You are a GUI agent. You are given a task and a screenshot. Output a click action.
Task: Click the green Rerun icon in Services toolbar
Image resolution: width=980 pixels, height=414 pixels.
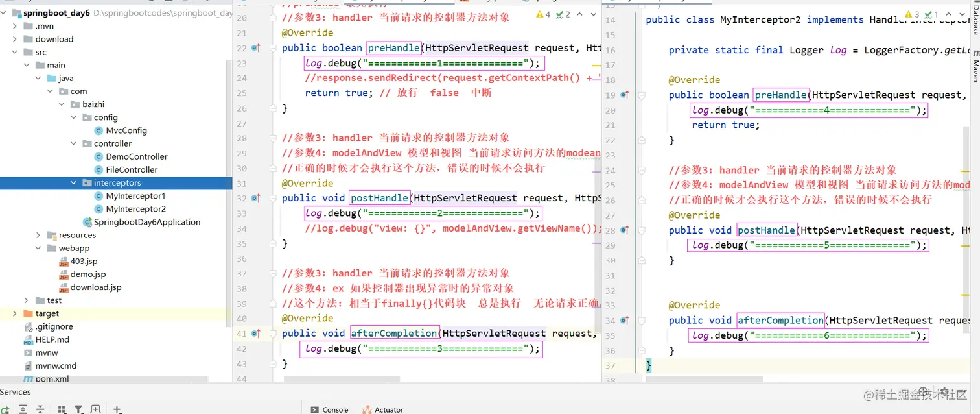click(x=4, y=409)
